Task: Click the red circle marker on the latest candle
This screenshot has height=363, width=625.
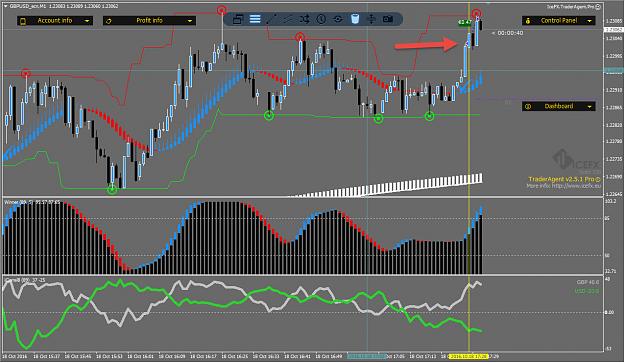Action: pyautogui.click(x=476, y=14)
